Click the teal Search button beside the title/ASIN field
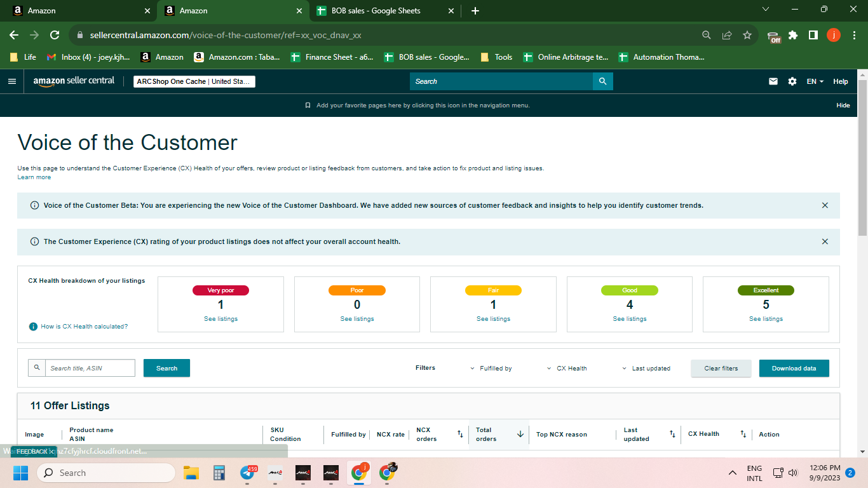Image resolution: width=868 pixels, height=488 pixels. pos(166,368)
